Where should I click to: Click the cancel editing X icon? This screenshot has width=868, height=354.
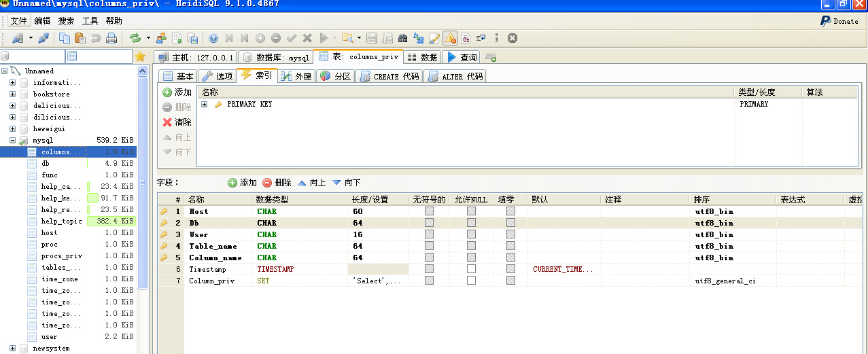[307, 38]
